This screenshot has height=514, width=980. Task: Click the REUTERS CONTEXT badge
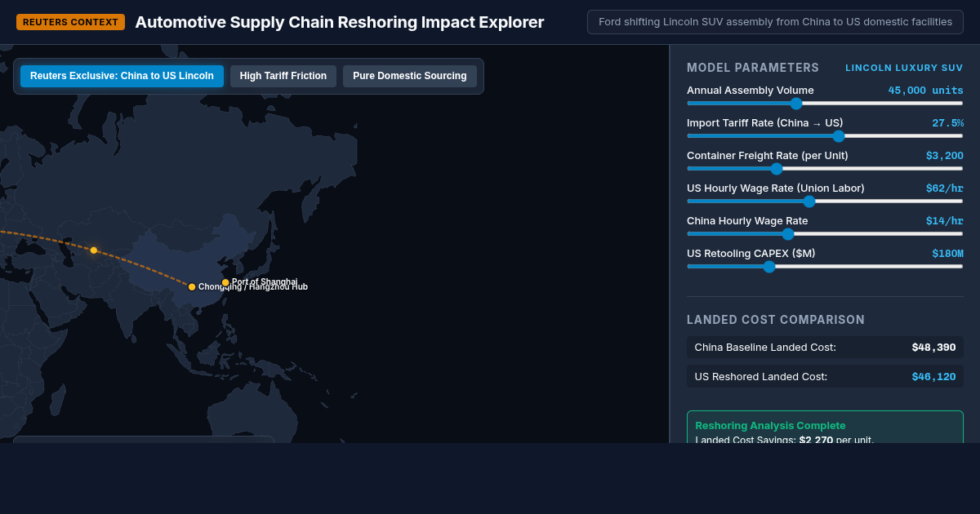click(x=70, y=22)
